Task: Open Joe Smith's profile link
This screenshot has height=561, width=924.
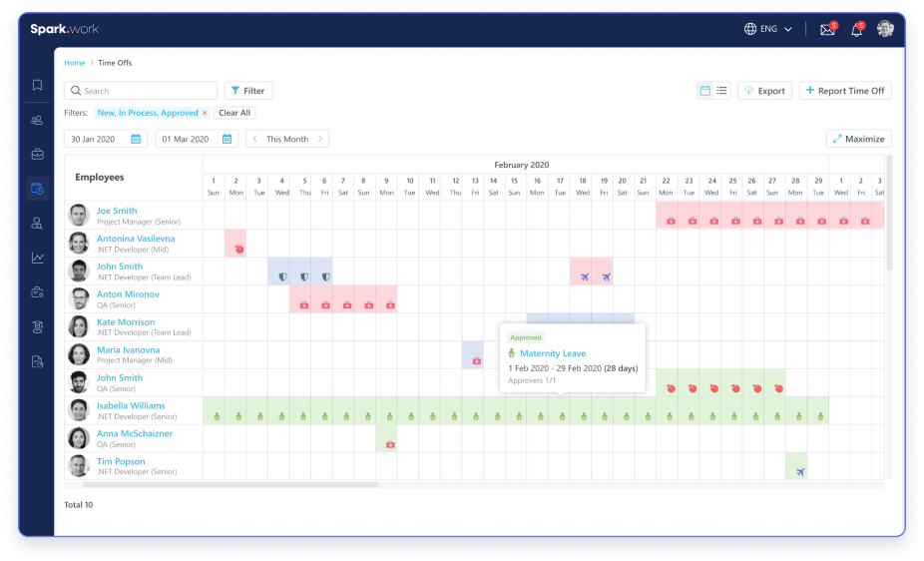Action: [117, 211]
